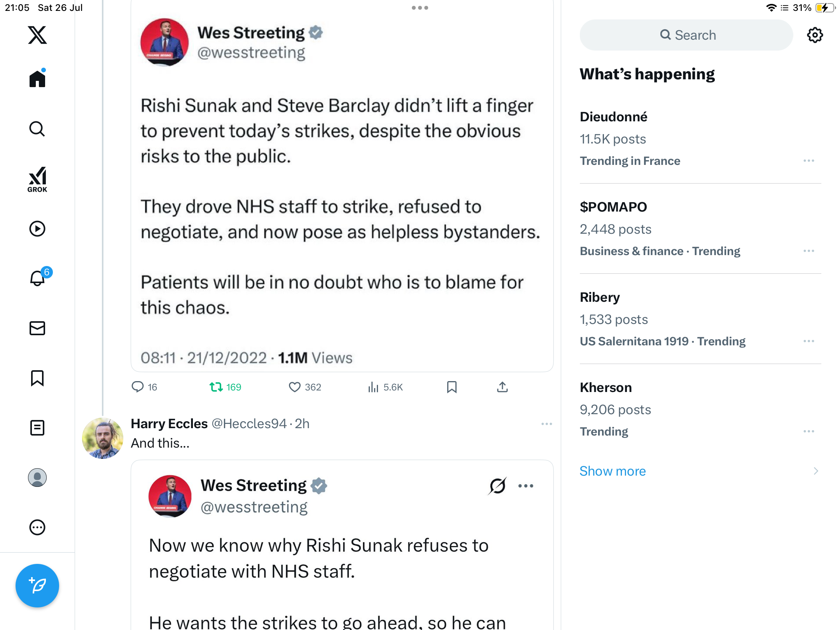This screenshot has width=840, height=630.
Task: Open more options for Dieudonné trend
Action: [x=809, y=161]
